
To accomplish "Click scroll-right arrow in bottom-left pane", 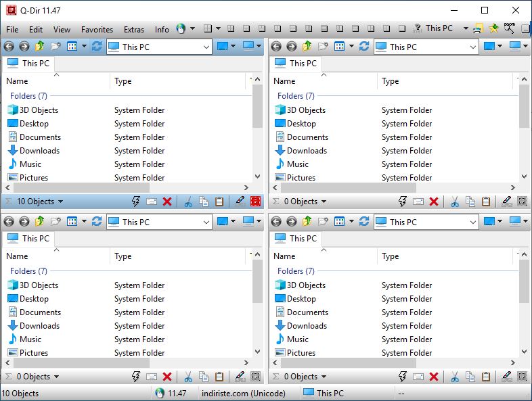I will click(246, 362).
